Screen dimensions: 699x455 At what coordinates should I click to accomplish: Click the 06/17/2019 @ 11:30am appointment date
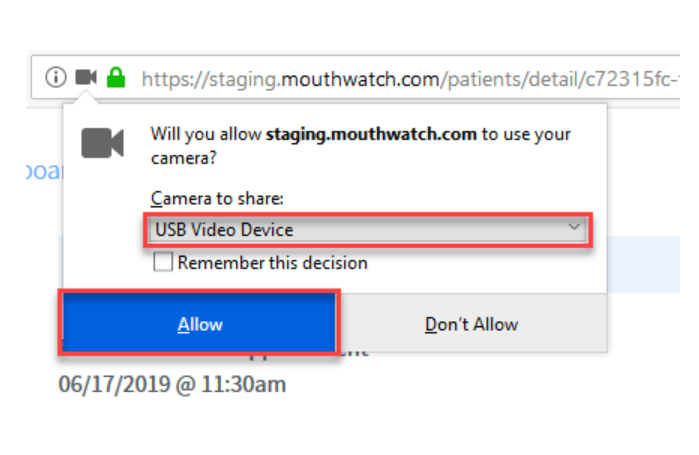coord(172,384)
